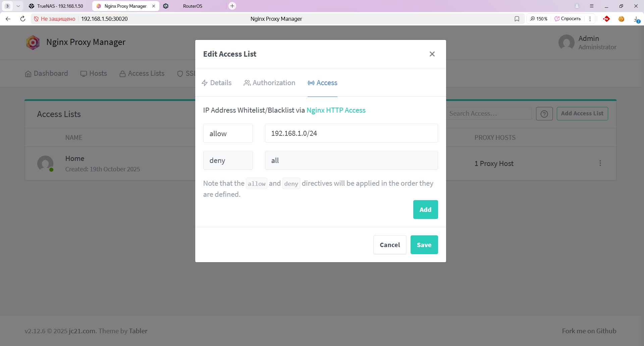Switch to the TrueNAS browser tab
The height and width of the screenshot is (346, 644).
(57, 6)
